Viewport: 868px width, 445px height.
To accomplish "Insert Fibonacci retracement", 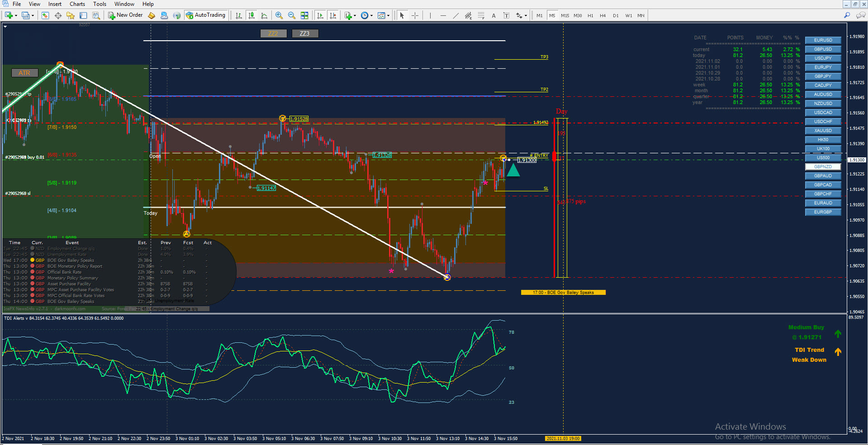I will (x=481, y=15).
